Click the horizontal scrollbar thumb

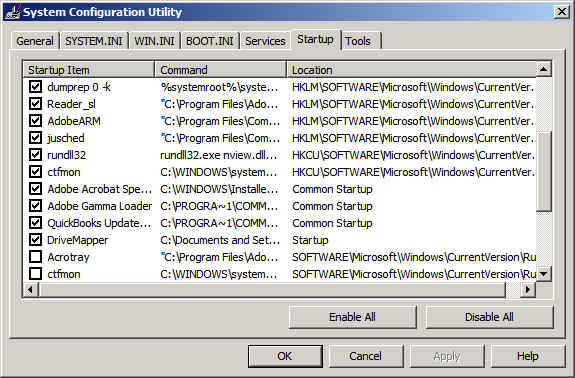click(x=272, y=290)
